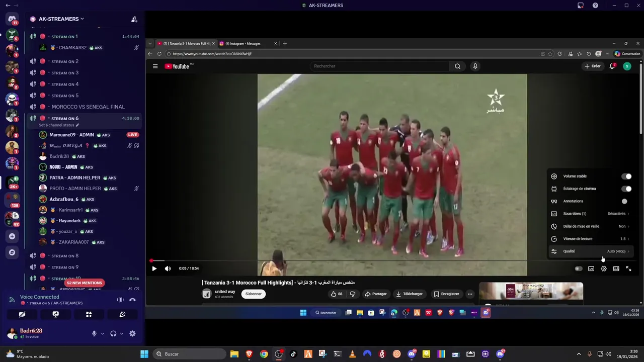The width and height of the screenshot is (644, 362).
Task: Click Set a channel status text
Action: click(x=56, y=125)
